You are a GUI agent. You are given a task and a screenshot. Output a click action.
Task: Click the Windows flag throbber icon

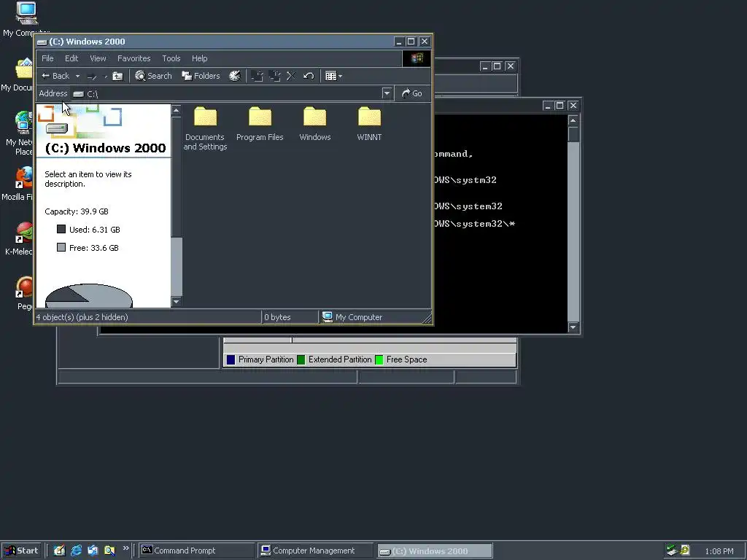[x=417, y=58]
